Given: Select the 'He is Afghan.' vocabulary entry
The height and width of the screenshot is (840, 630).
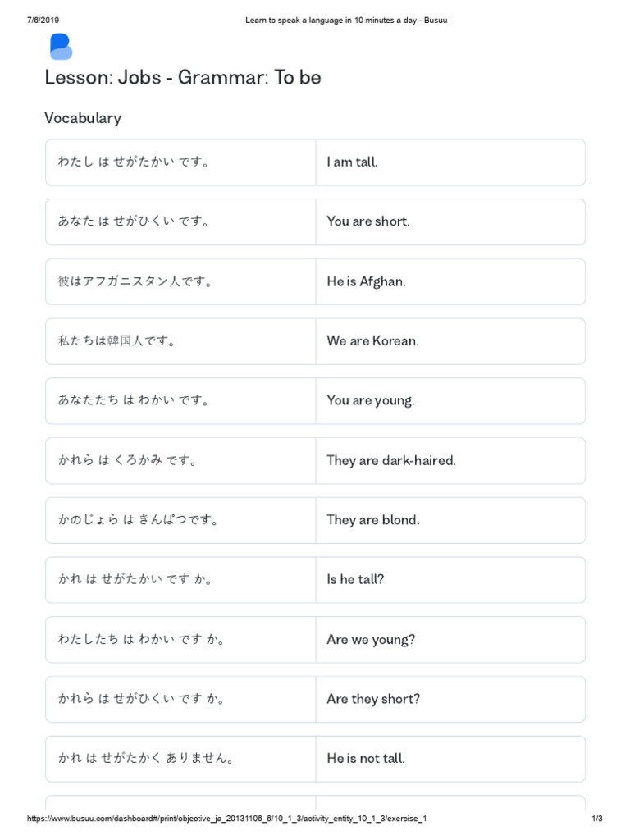Looking at the screenshot, I should click(366, 281).
